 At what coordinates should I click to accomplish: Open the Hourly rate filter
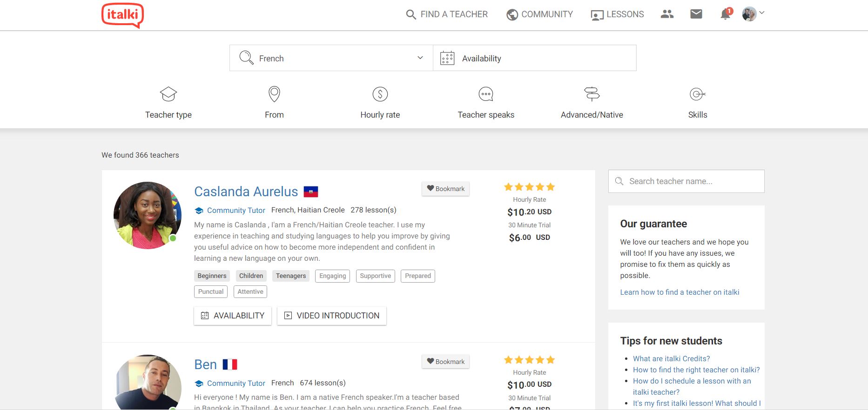click(x=380, y=103)
